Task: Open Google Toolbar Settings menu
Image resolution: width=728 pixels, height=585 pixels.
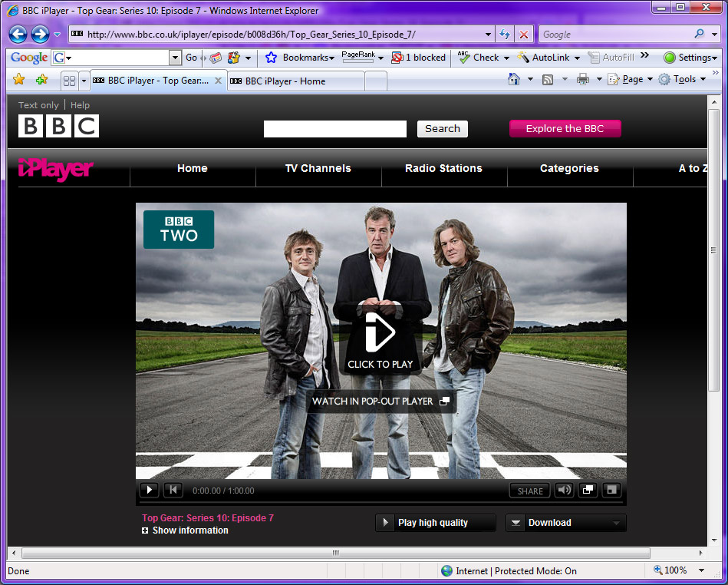Action: coord(690,58)
